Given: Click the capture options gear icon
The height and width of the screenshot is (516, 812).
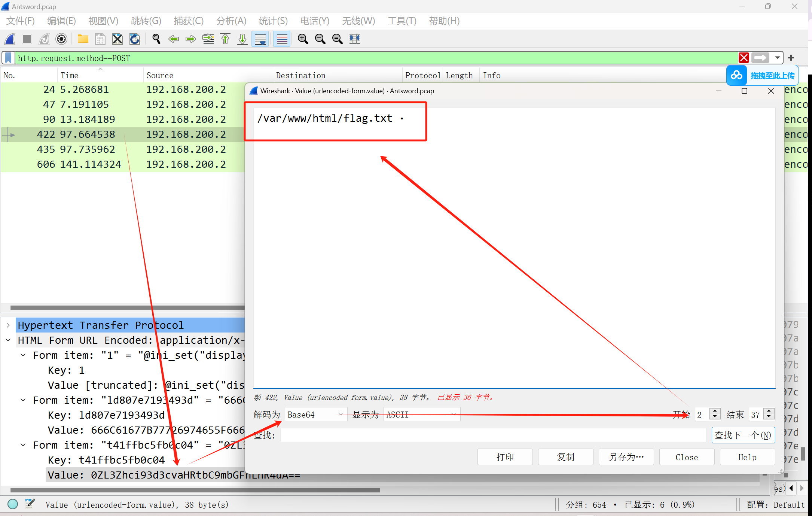Looking at the screenshot, I should [61, 39].
